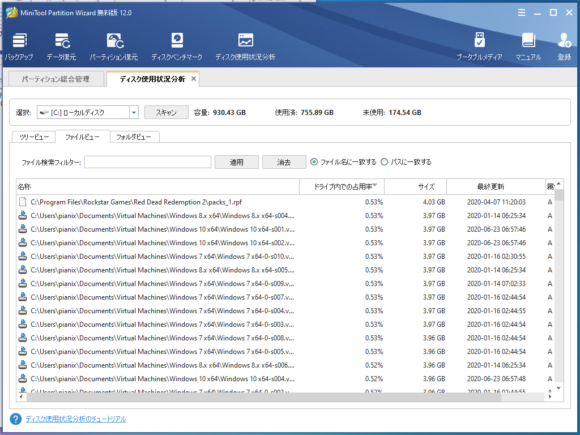Click disk icon of Windows 7 x64-0-s007 row
580x435 pixels.
pos(23,297)
